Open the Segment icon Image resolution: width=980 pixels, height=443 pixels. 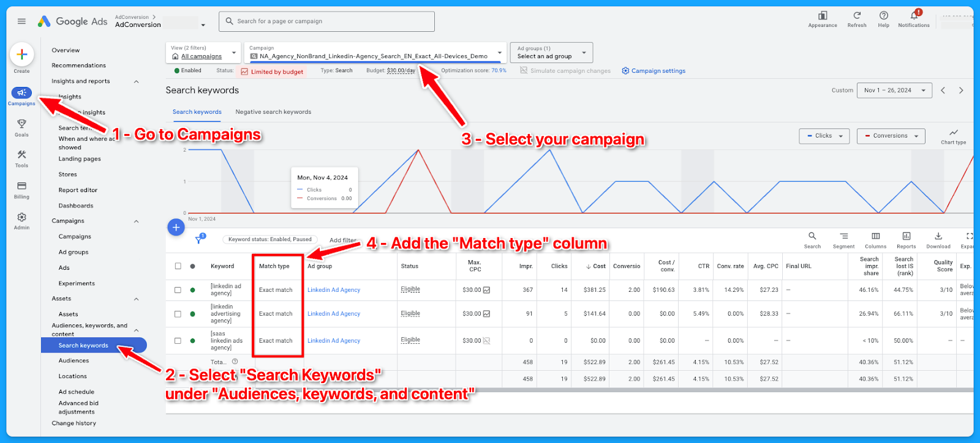click(843, 240)
